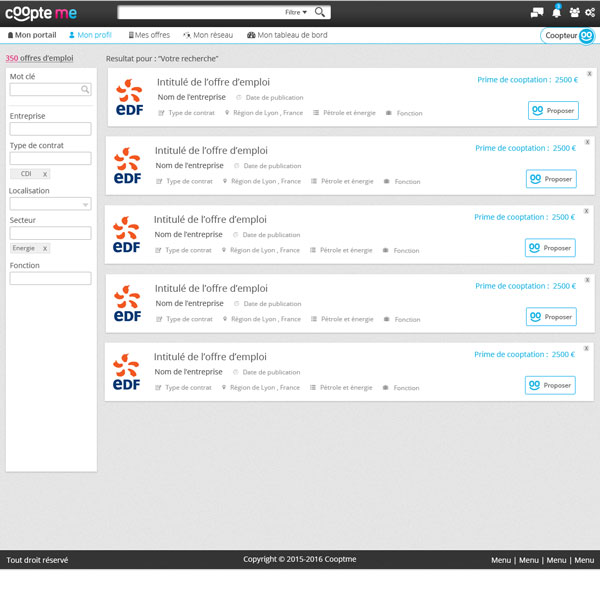600x602 pixels.
Task: Switch to Mon réseau
Action: (208, 35)
